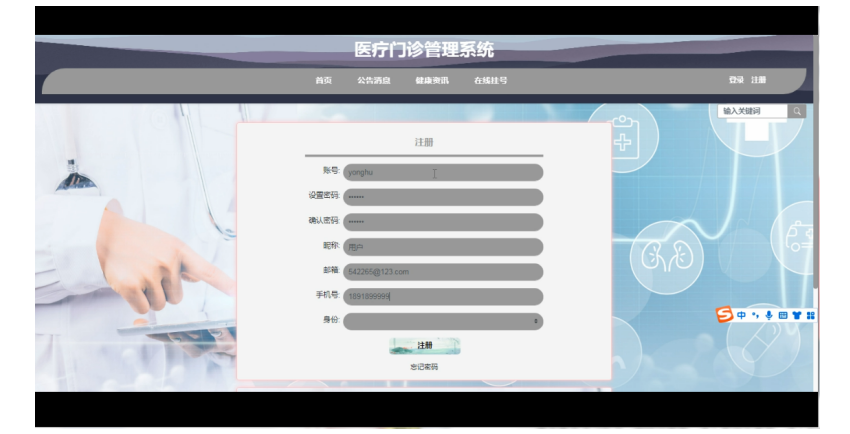The height and width of the screenshot is (434, 850).
Task: Click the 手机号 field
Action: coord(443,297)
